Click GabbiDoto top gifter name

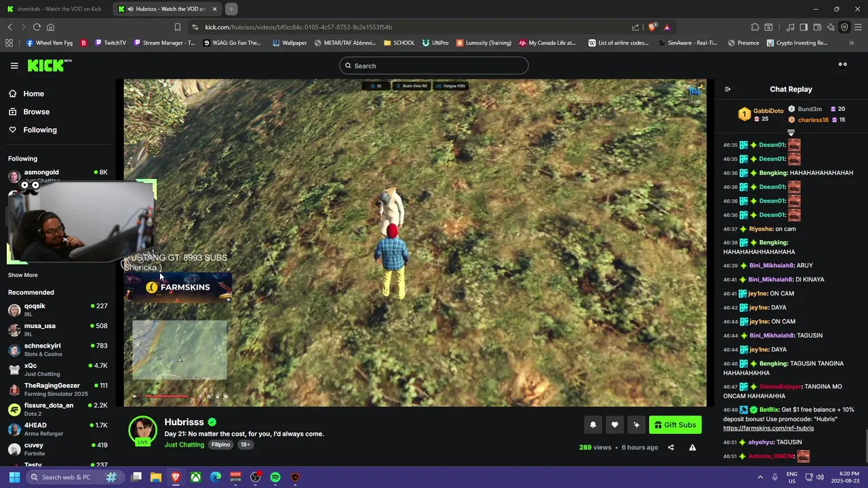click(x=768, y=110)
